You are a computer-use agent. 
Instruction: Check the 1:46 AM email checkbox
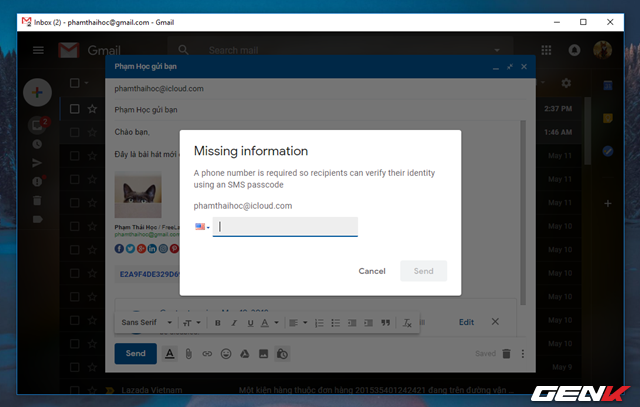(x=74, y=132)
